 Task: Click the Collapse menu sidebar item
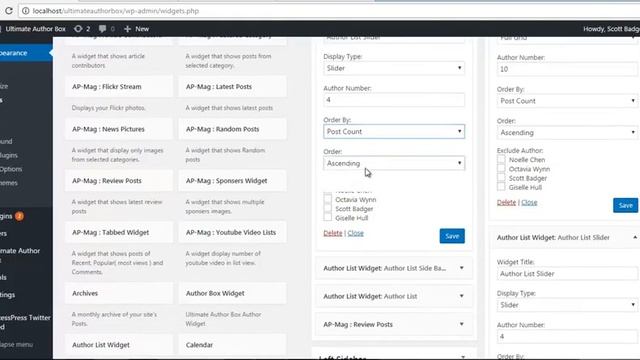coord(16,344)
